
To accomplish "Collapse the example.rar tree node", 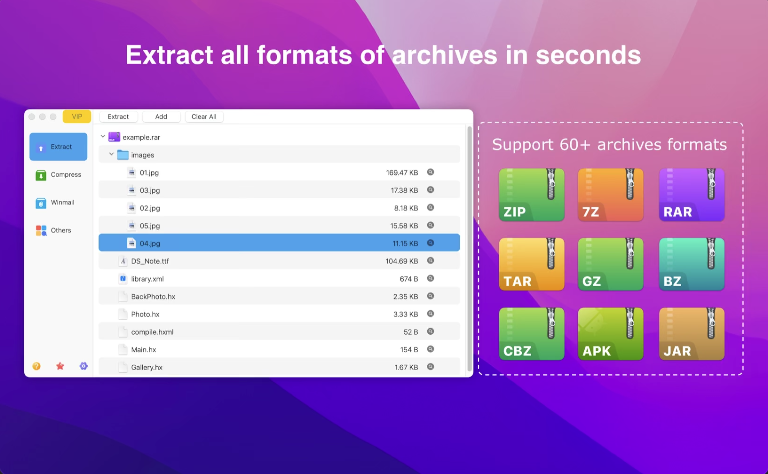I will [x=103, y=137].
